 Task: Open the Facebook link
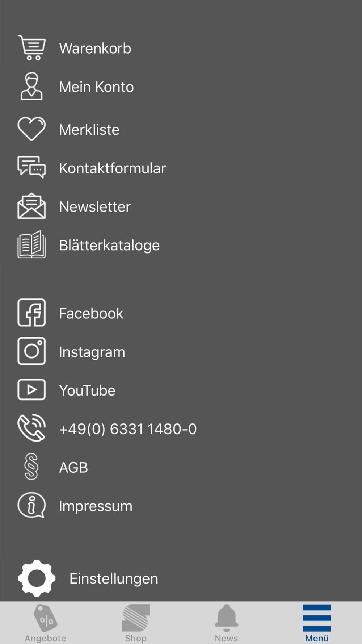(x=91, y=314)
